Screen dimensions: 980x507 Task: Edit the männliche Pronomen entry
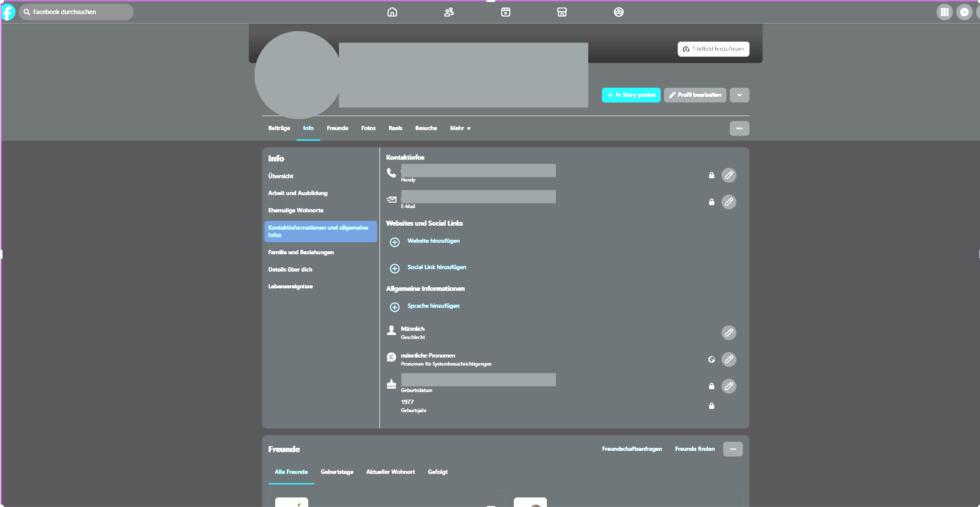click(x=729, y=359)
